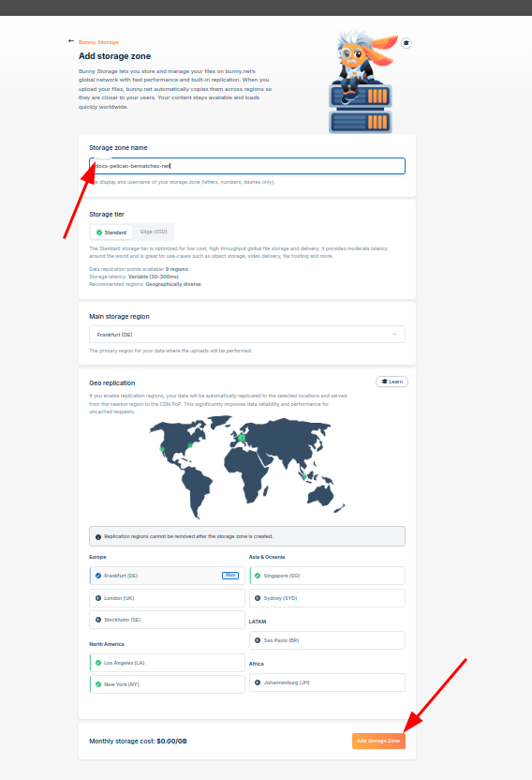Enable Sao Paulo (BR) replication region
The width and height of the screenshot is (532, 780).
(x=327, y=640)
